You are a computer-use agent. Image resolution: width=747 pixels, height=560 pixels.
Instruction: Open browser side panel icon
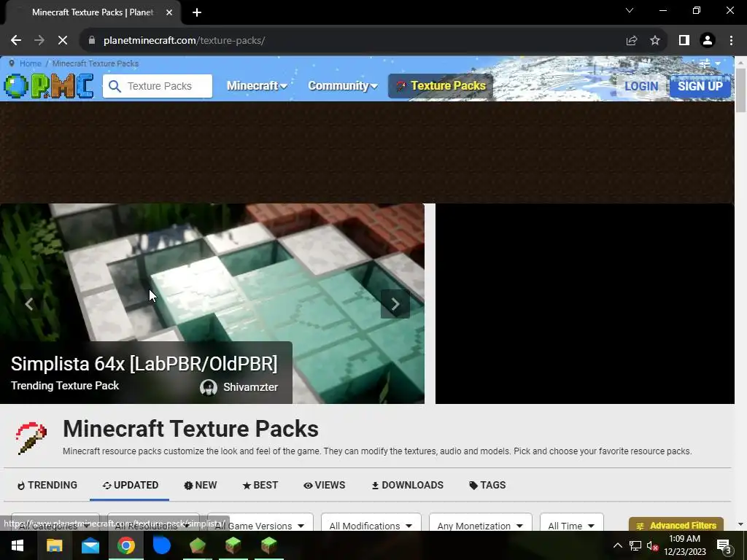684,41
